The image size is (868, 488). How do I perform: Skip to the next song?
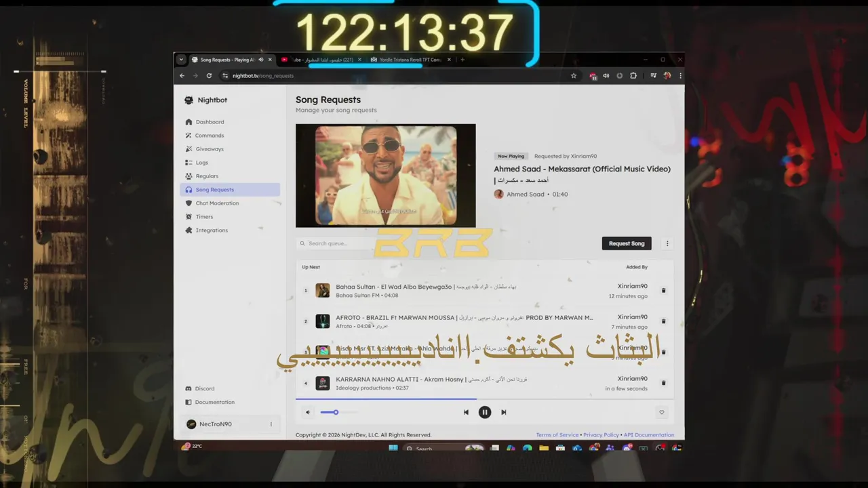tap(504, 412)
